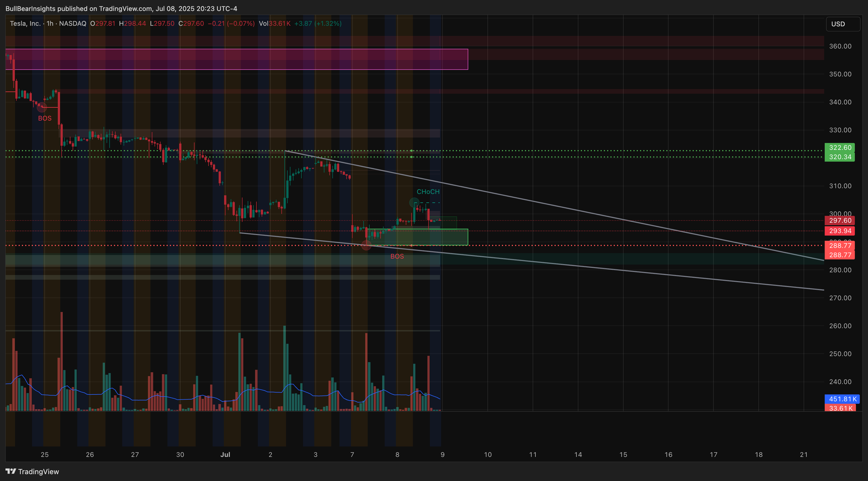Click the green 322.60 price label
The image size is (868, 481).
(x=839, y=148)
